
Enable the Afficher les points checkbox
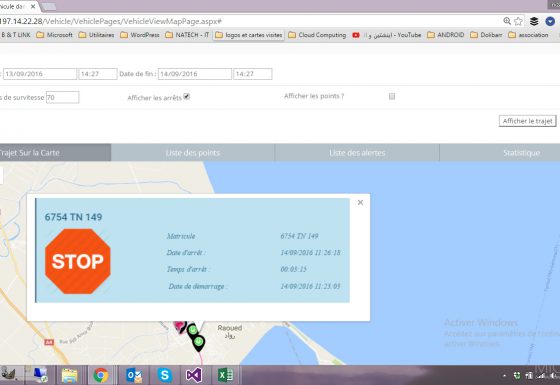[392, 96]
